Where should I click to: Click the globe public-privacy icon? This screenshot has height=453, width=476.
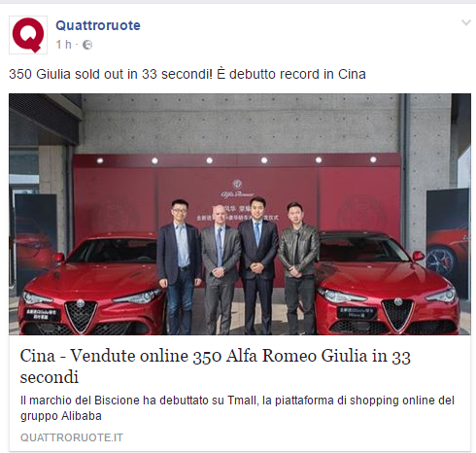(x=87, y=45)
